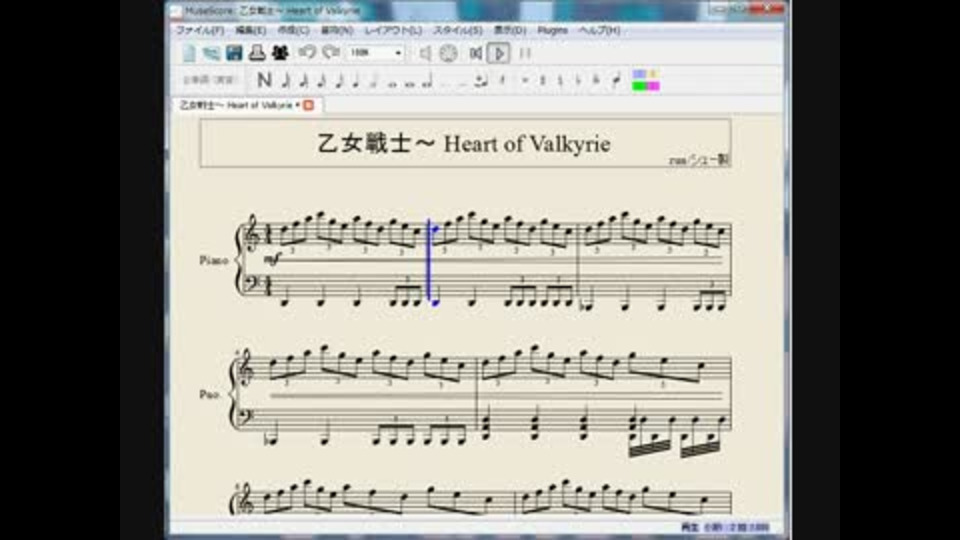Click the composer text under the title
Viewport: 960px width, 540px height.
[698, 160]
